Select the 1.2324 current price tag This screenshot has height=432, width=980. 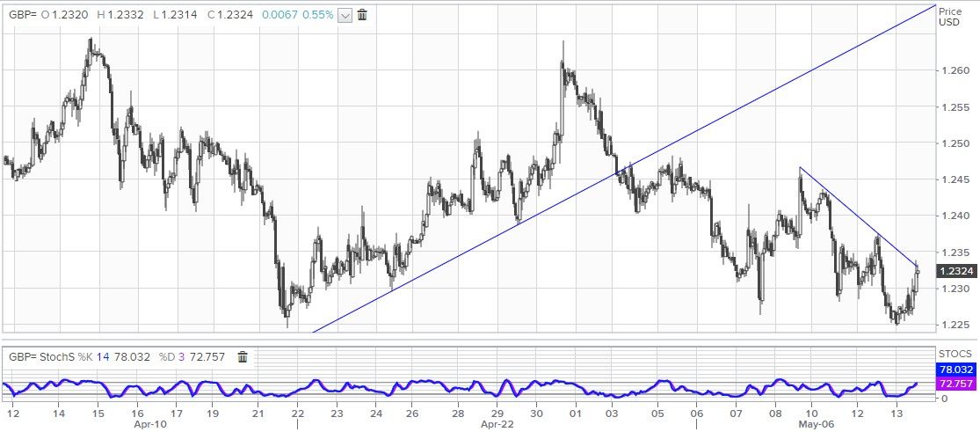coord(955,271)
